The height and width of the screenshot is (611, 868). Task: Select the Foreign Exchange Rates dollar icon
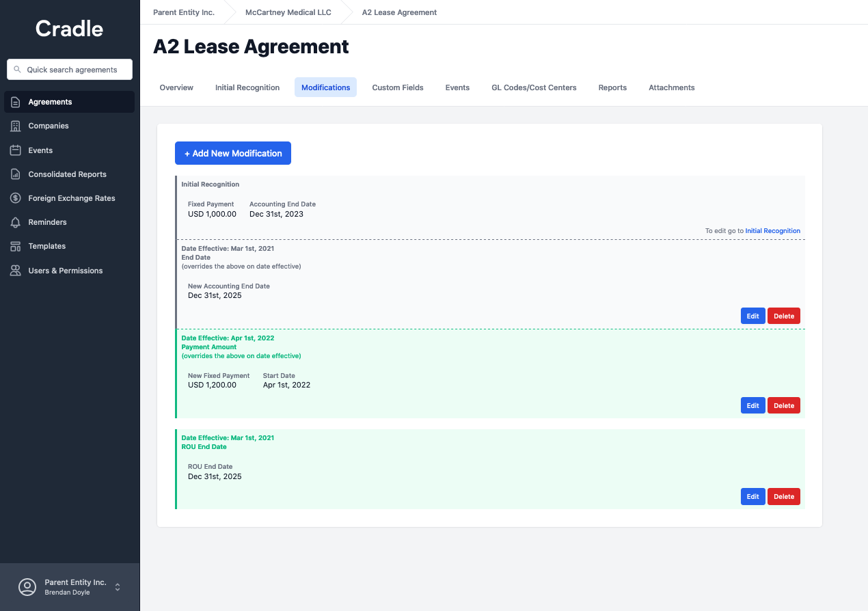14,198
